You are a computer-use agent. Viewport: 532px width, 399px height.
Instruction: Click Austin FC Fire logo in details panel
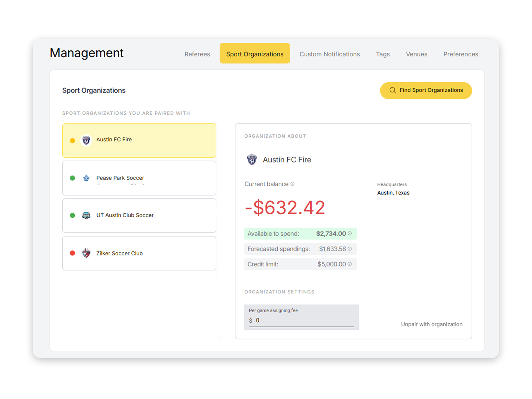pos(252,160)
